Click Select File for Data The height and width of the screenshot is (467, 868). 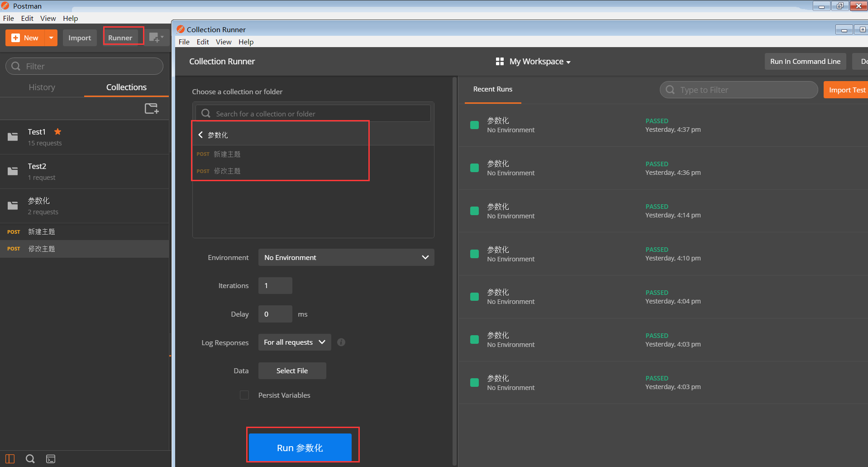pyautogui.click(x=292, y=371)
